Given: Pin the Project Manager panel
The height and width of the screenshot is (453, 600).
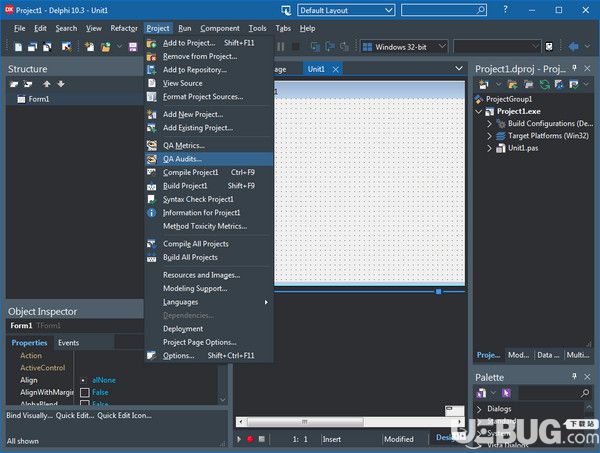Looking at the screenshot, I should [574, 68].
